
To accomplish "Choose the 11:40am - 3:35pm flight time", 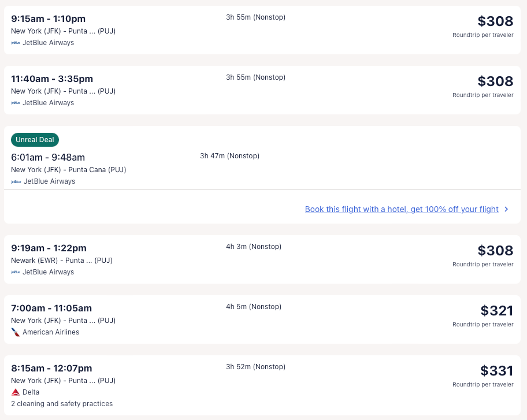I will pyautogui.click(x=52, y=79).
